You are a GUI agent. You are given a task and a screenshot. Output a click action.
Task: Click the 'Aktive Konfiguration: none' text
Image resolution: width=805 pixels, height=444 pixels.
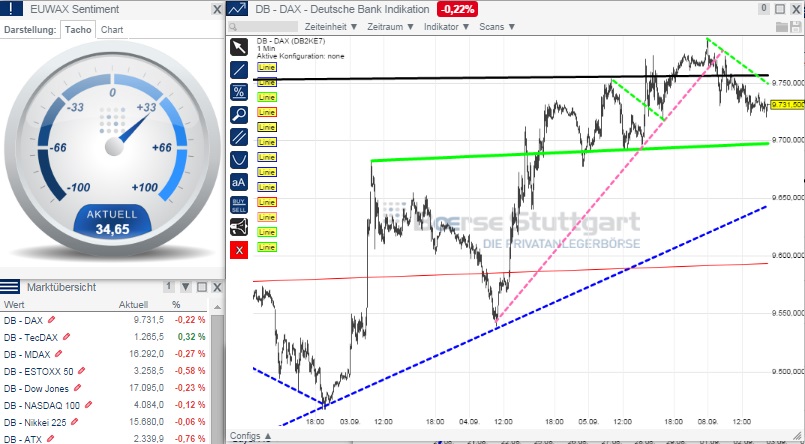[x=300, y=56]
